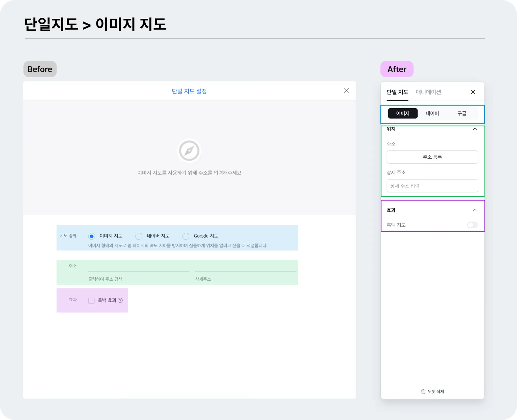Image resolution: width=517 pixels, height=420 pixels.
Task: Select the 네이버 지도 radio option
Action: click(139, 236)
